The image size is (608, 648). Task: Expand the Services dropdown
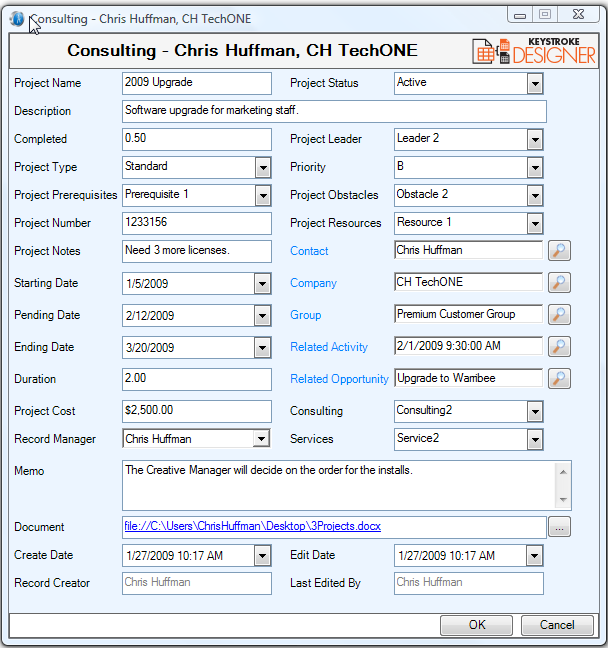535,439
